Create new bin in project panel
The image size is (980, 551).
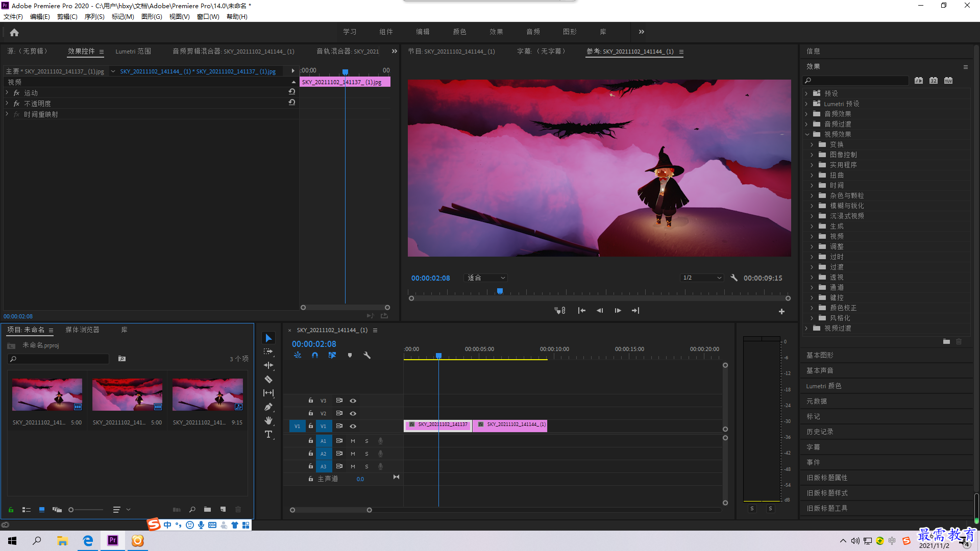coord(207,510)
